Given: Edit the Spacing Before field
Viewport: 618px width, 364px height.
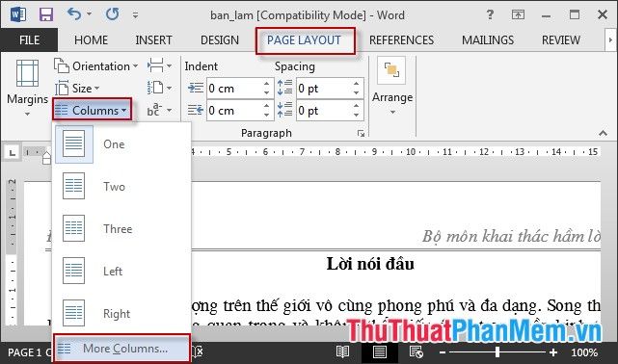Looking at the screenshot, I should tap(324, 89).
